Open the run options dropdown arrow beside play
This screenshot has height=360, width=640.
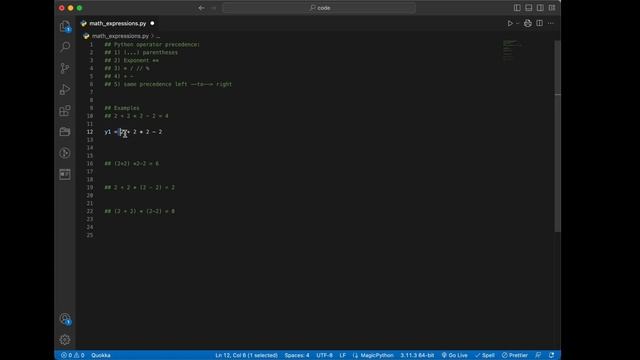518,23
